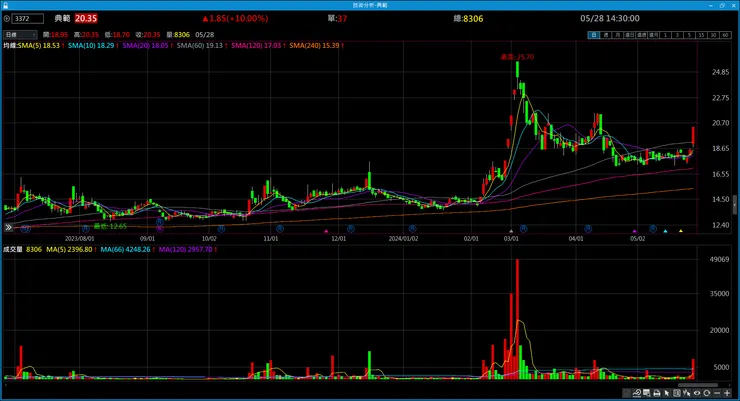Select the 60-minute interval tab
Screen dimensions: 740x401
tap(725, 35)
